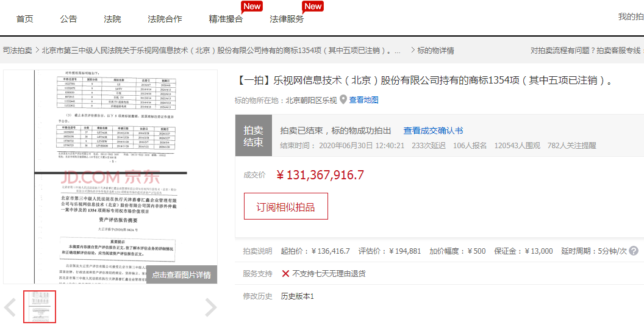This screenshot has width=644, height=333.
Task: Click the map pin icon beside 查看地图
Action: click(x=343, y=100)
